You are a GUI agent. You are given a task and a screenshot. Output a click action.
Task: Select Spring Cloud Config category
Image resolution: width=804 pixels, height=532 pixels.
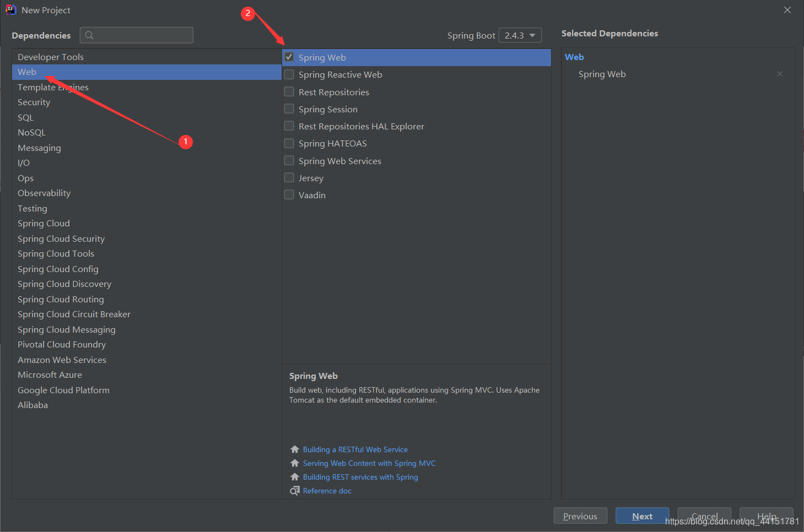(x=147, y=269)
